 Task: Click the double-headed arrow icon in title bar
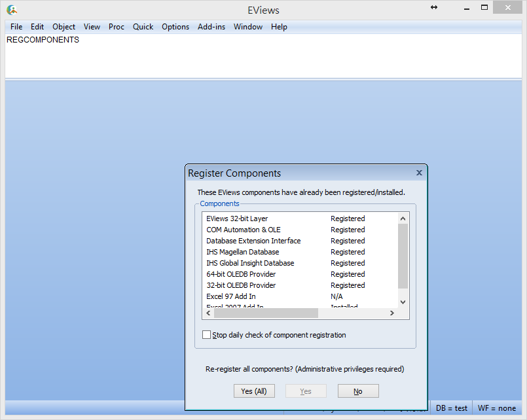click(x=434, y=7)
